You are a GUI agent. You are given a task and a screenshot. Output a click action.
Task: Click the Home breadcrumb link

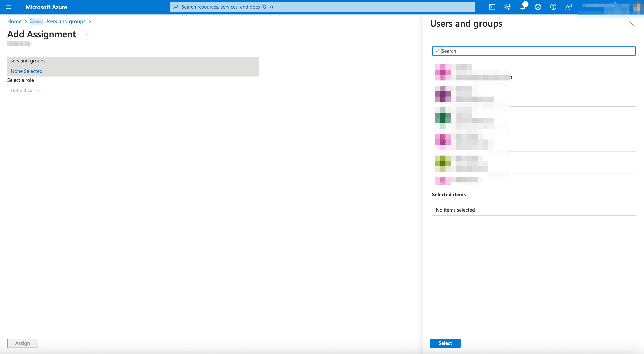[14, 21]
